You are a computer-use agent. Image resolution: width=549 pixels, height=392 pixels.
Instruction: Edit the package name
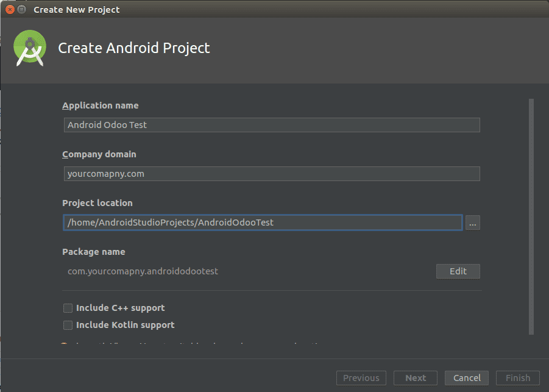click(458, 271)
